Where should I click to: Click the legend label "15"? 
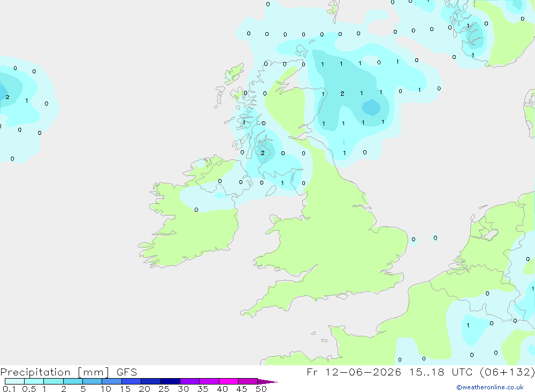125,389
